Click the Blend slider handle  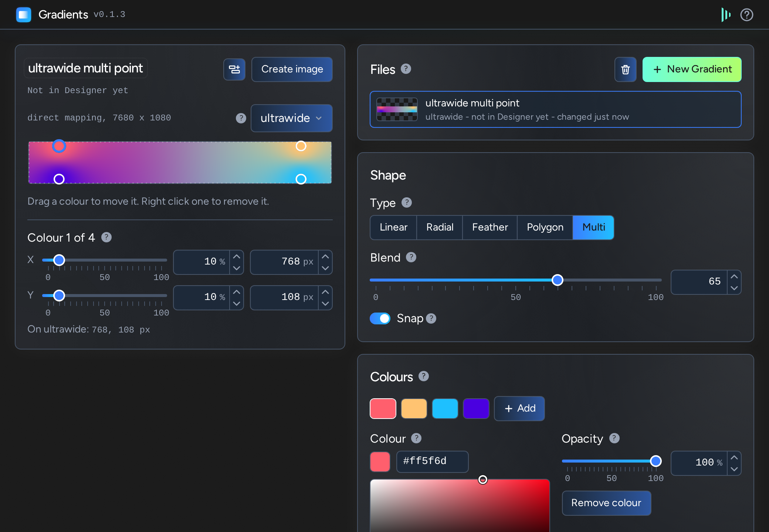click(557, 280)
